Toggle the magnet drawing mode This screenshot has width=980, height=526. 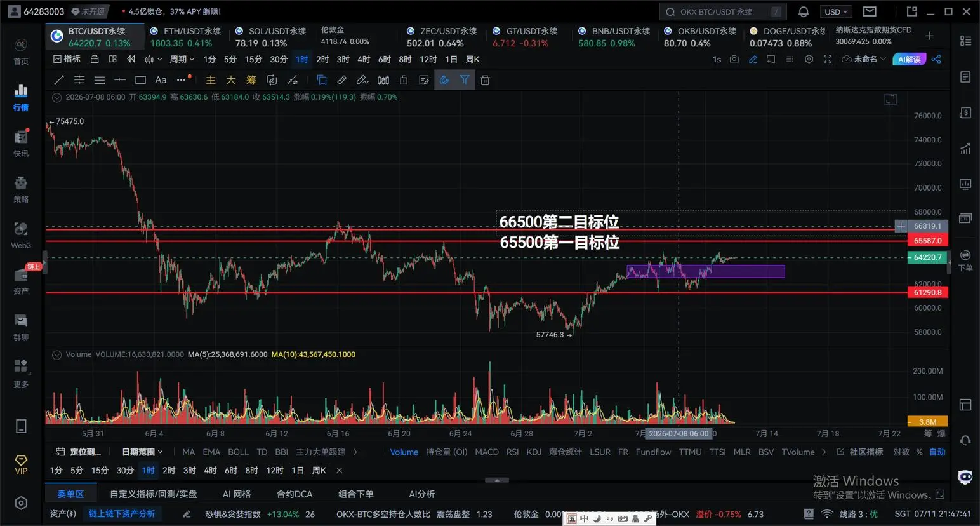(444, 80)
